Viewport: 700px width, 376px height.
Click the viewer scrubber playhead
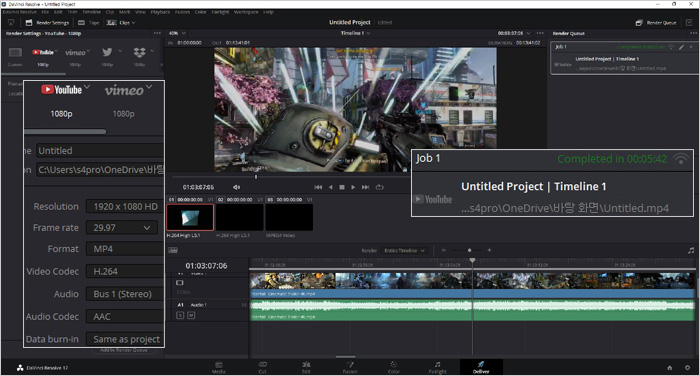pos(256,177)
